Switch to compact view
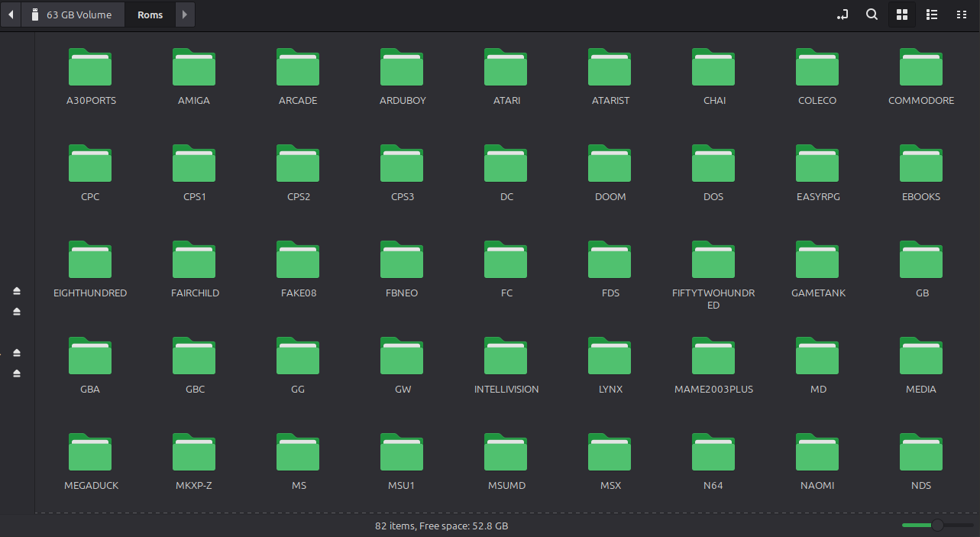This screenshot has width=980, height=537. tap(961, 15)
